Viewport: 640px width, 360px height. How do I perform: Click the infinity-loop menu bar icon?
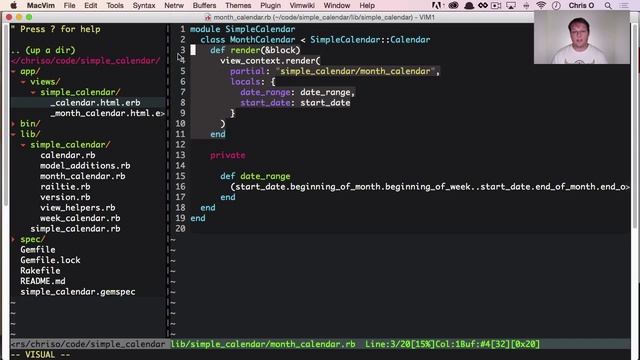[483, 5]
